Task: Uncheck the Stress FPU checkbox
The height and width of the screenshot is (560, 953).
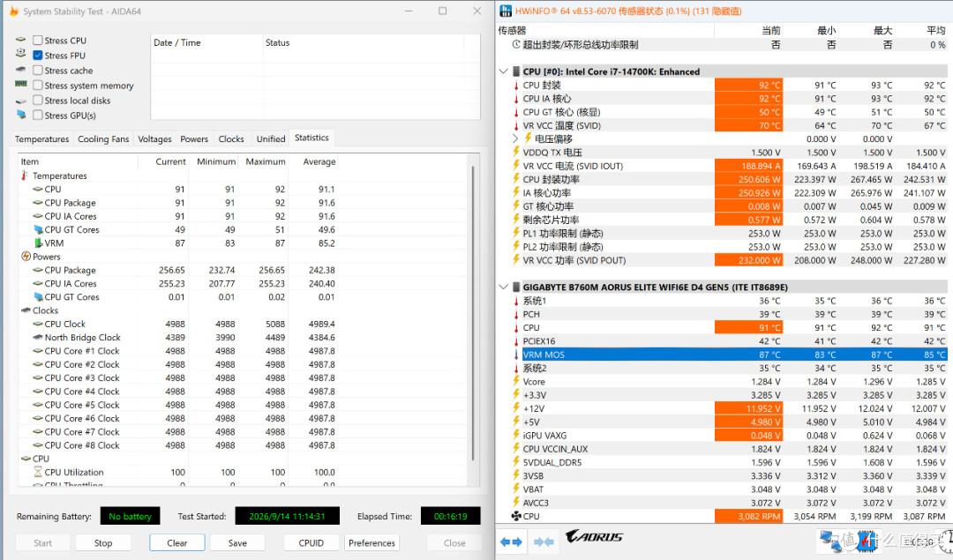Action: pyautogui.click(x=38, y=56)
